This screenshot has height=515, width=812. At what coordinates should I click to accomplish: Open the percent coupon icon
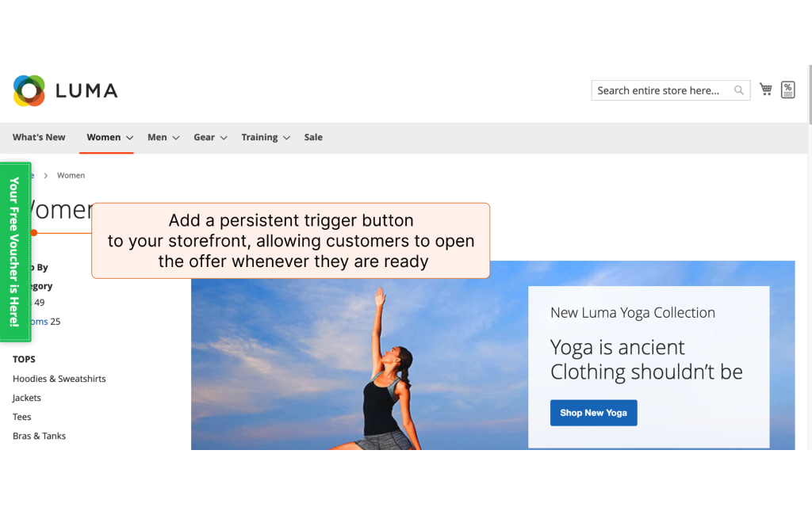pyautogui.click(x=787, y=90)
